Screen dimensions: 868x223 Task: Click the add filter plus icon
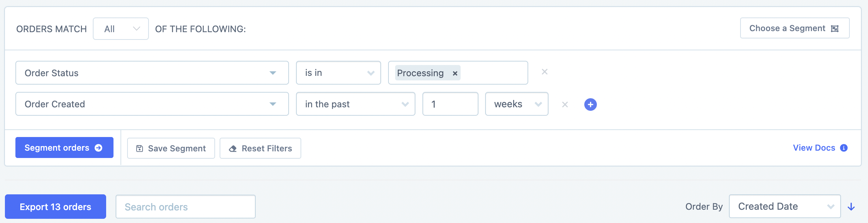(x=591, y=104)
